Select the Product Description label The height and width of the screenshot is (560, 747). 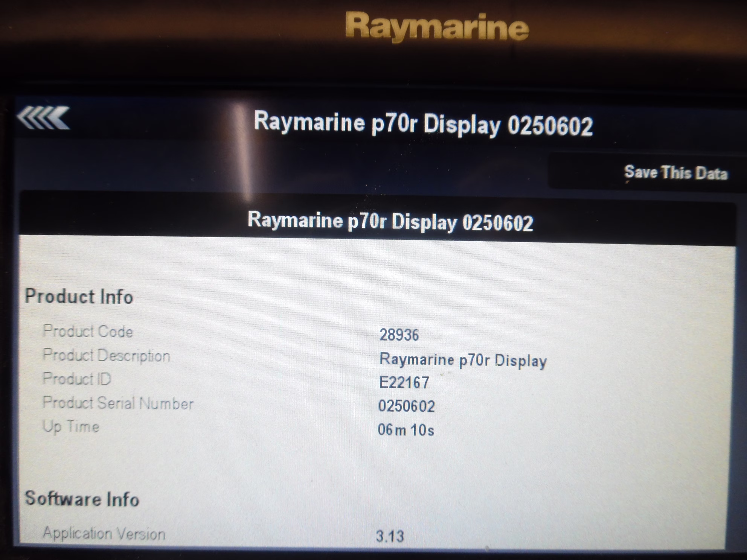coord(107,355)
